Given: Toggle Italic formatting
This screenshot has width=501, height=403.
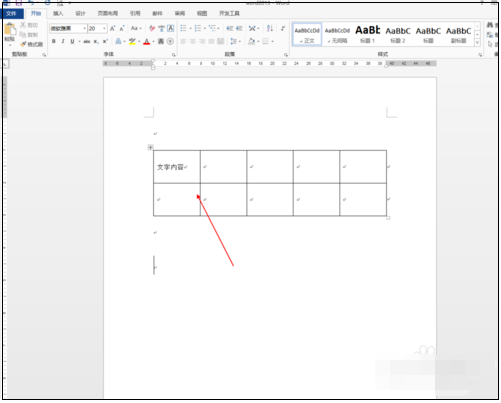Looking at the screenshot, I should (x=63, y=41).
